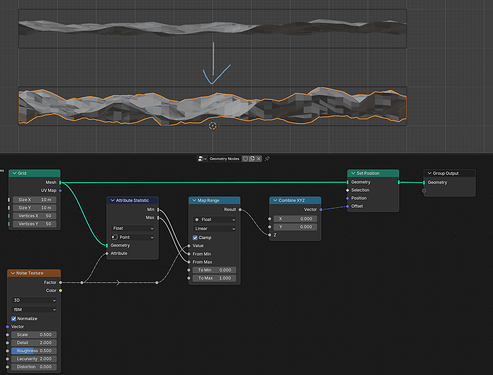The width and height of the screenshot is (493, 375).
Task: Click the Vertices Y field on Grid node
Action: coord(35,224)
